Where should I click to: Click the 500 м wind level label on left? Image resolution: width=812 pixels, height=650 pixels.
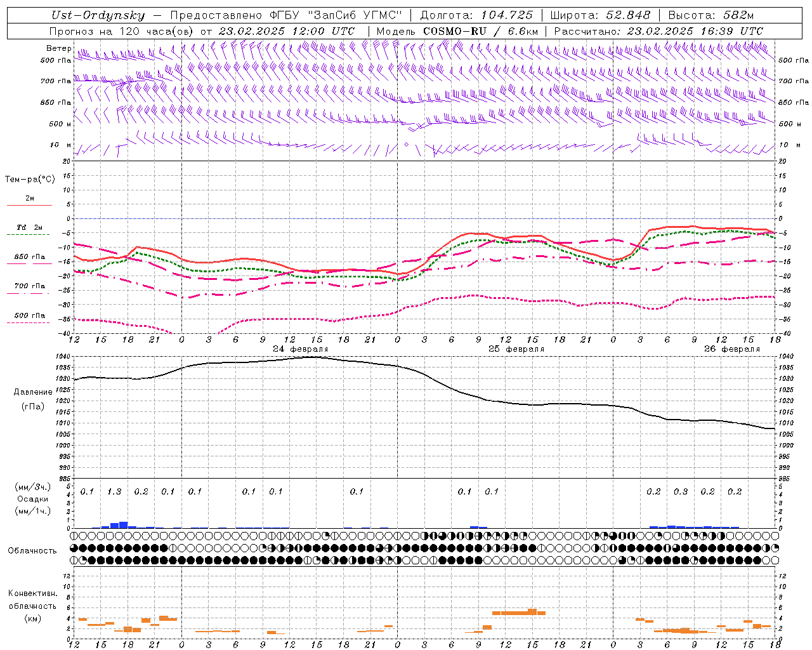[x=60, y=124]
